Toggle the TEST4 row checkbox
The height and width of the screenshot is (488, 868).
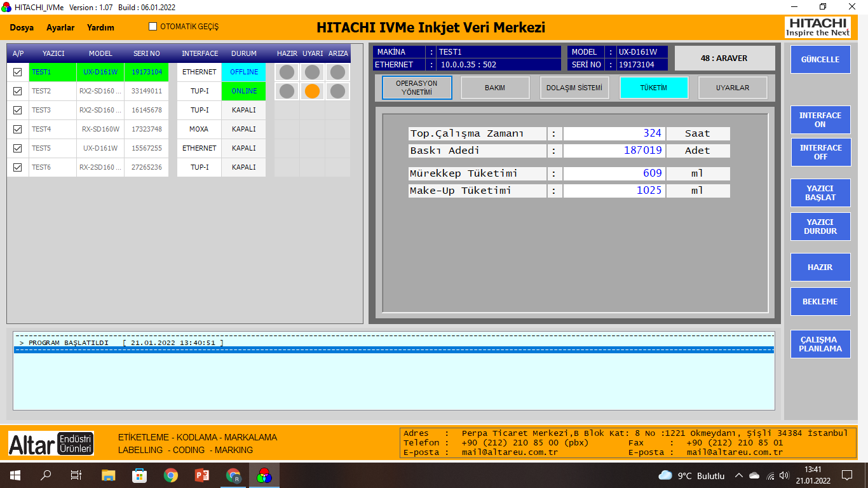(x=18, y=130)
